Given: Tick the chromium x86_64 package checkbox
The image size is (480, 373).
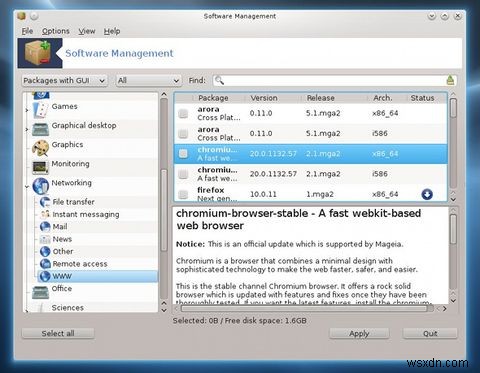Looking at the screenshot, I should (x=183, y=154).
